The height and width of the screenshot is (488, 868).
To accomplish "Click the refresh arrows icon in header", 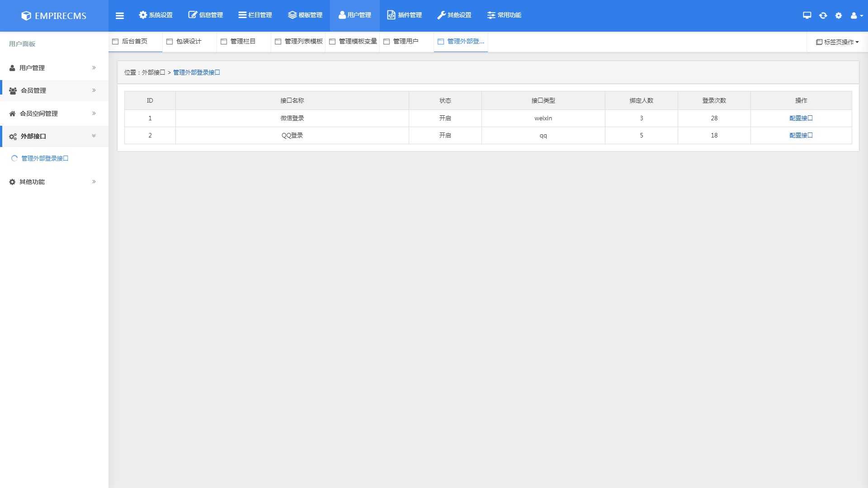I will 823,15.
